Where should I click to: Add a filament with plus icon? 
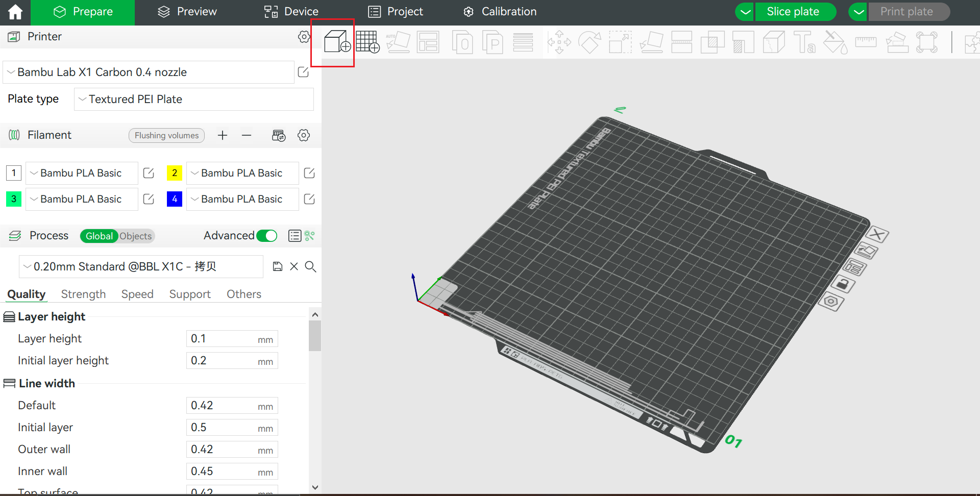click(223, 135)
